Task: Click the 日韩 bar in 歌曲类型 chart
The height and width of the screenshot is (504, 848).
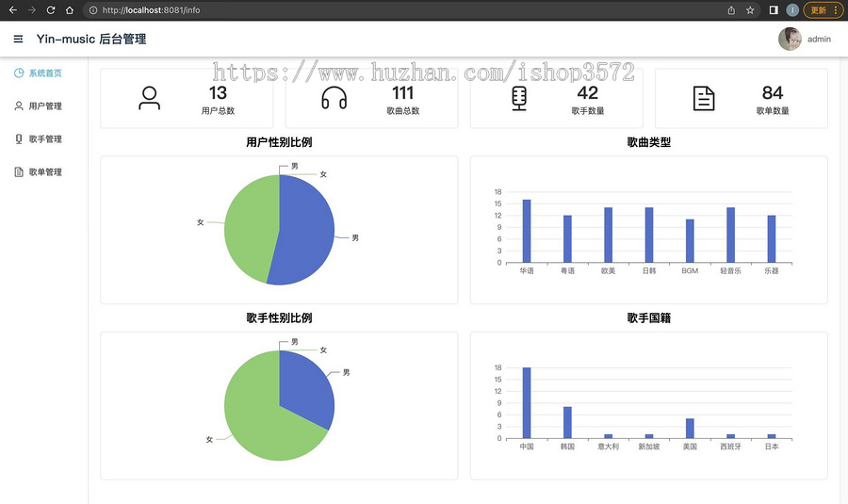Action: coord(649,235)
